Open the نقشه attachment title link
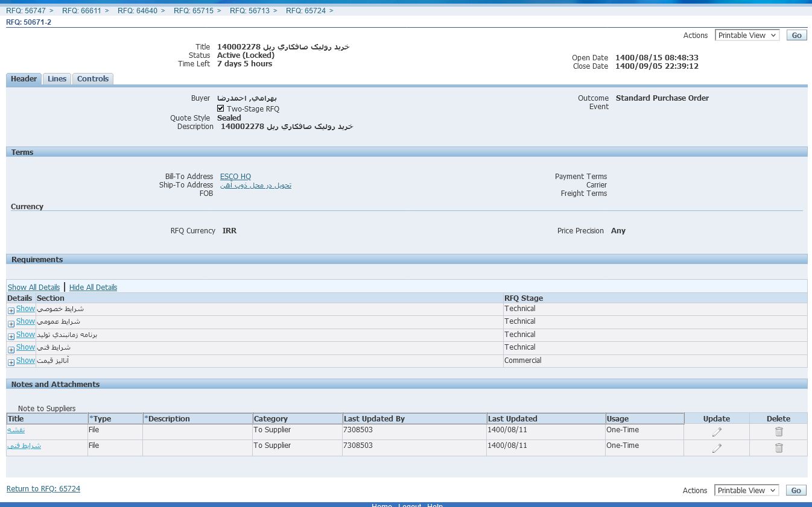This screenshot has width=812, height=507. click(16, 430)
